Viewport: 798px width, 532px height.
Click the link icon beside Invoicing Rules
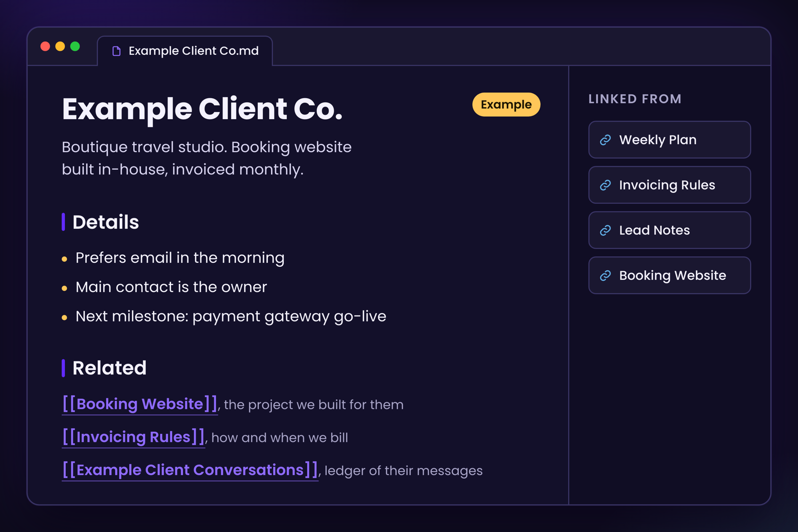[x=605, y=185]
